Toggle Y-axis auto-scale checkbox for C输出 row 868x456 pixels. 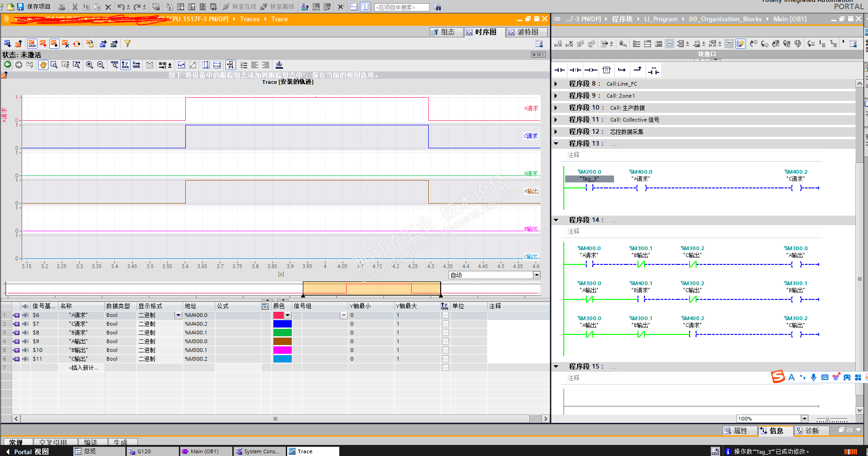click(x=445, y=359)
